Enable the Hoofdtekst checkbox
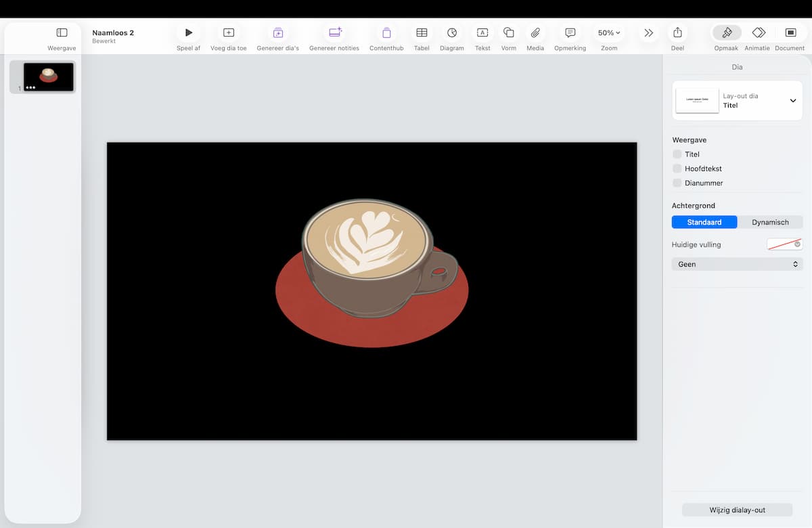This screenshot has width=812, height=528. click(x=677, y=169)
